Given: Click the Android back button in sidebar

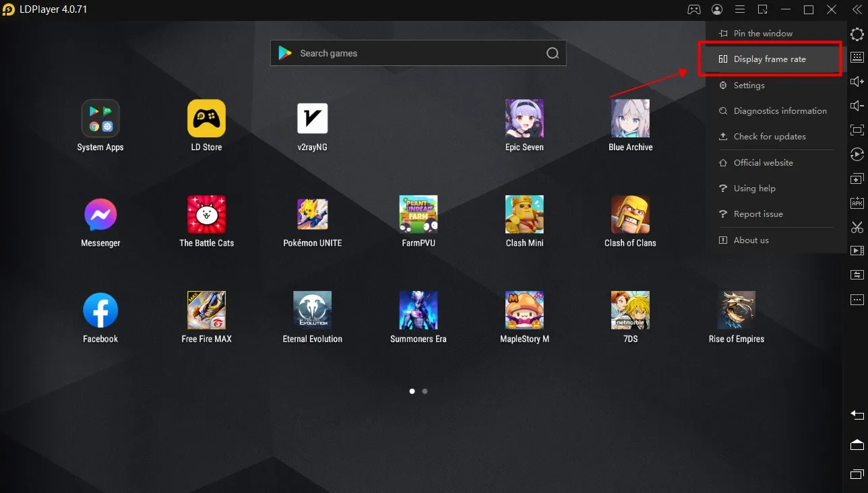Looking at the screenshot, I should coord(857,414).
